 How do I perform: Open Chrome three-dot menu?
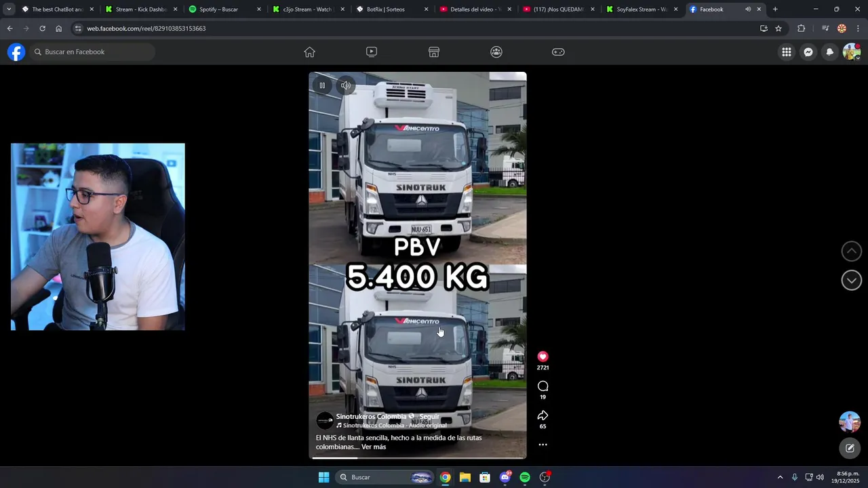(x=858, y=28)
